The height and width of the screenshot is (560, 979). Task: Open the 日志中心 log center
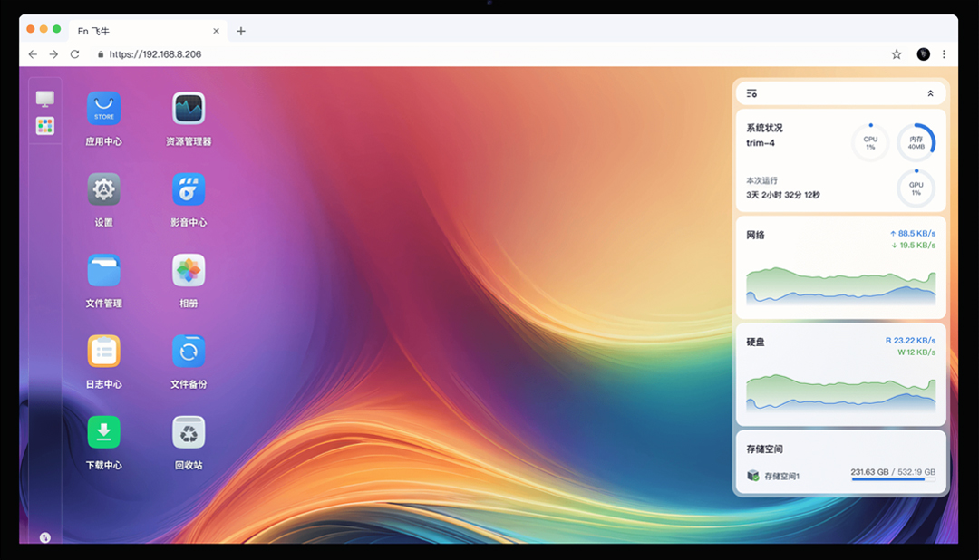103,351
